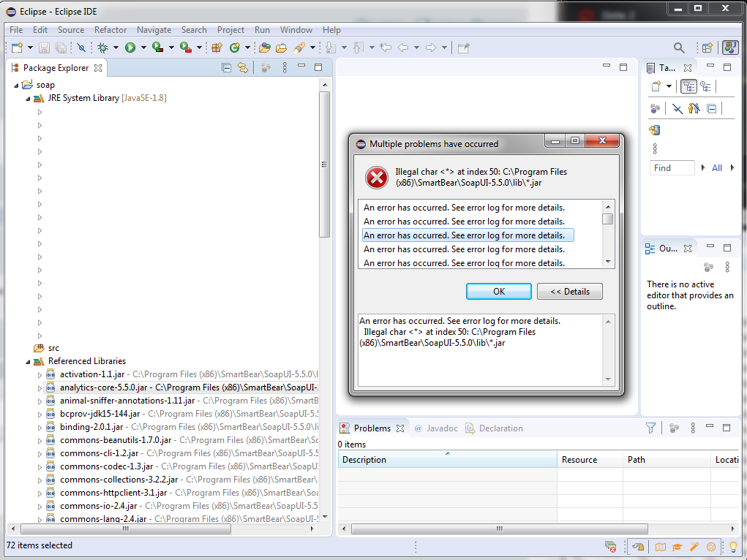
Task: Open the New Java Class dropdown arrow
Action: point(247,48)
